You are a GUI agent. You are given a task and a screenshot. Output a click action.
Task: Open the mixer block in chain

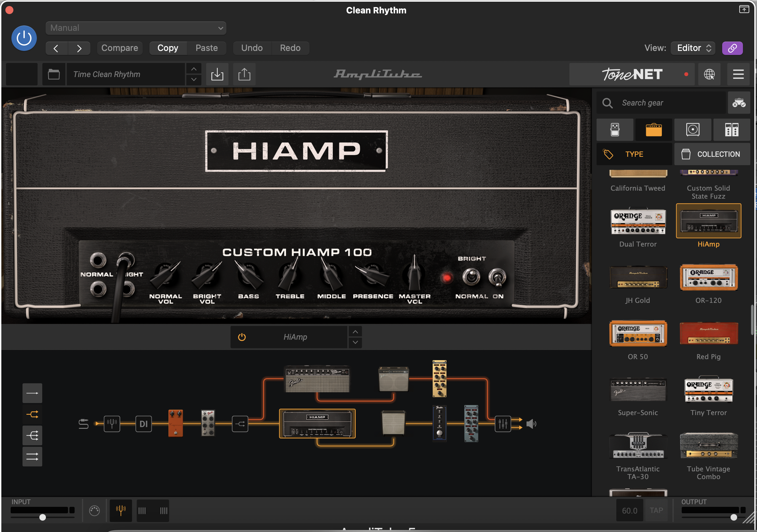coord(503,424)
